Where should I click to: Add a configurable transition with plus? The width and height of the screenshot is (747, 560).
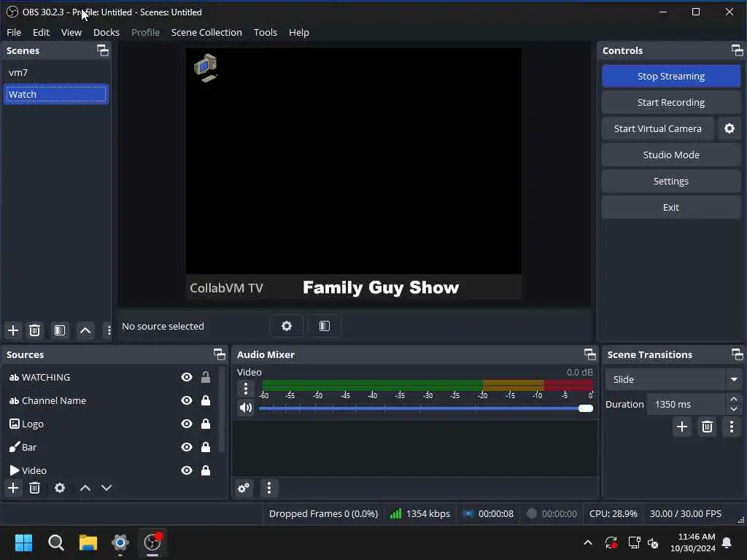coord(682,426)
